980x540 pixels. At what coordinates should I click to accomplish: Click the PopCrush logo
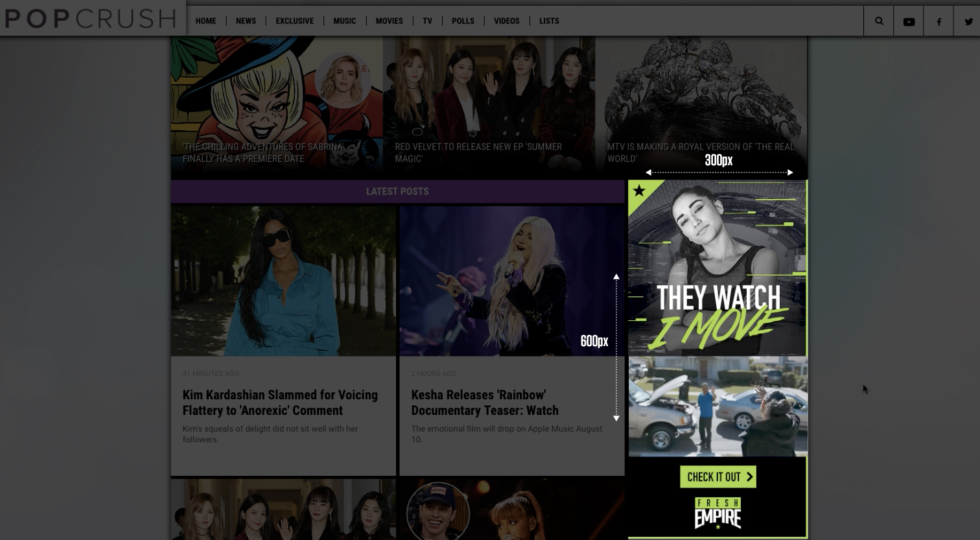tap(91, 18)
